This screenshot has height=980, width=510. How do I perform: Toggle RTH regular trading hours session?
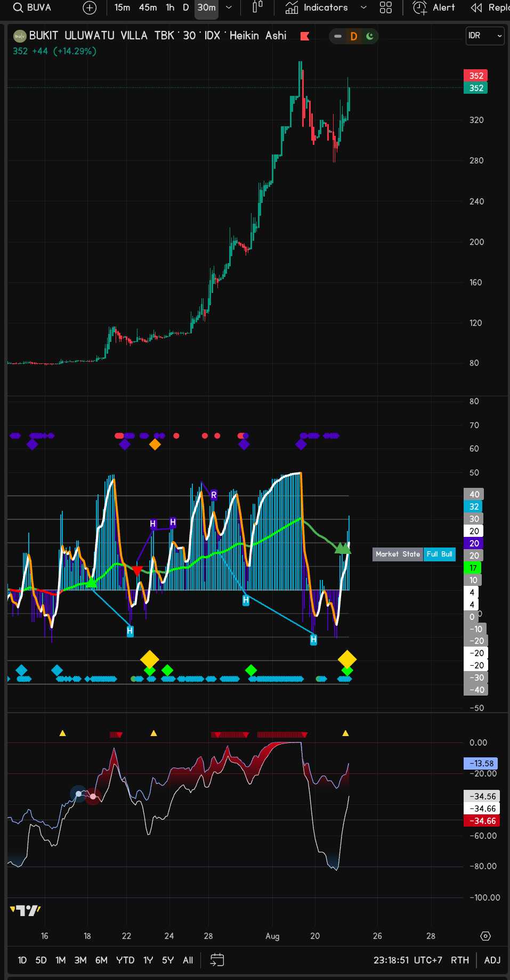(460, 960)
